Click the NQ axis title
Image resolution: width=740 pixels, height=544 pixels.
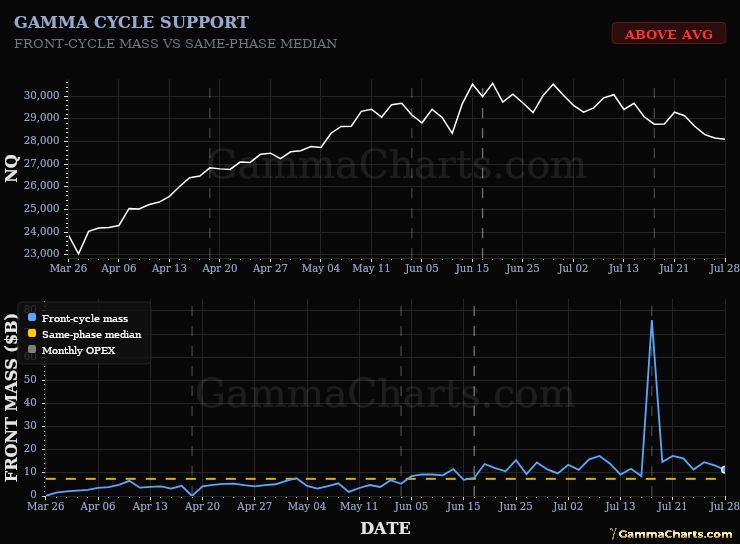pyautogui.click(x=11, y=169)
